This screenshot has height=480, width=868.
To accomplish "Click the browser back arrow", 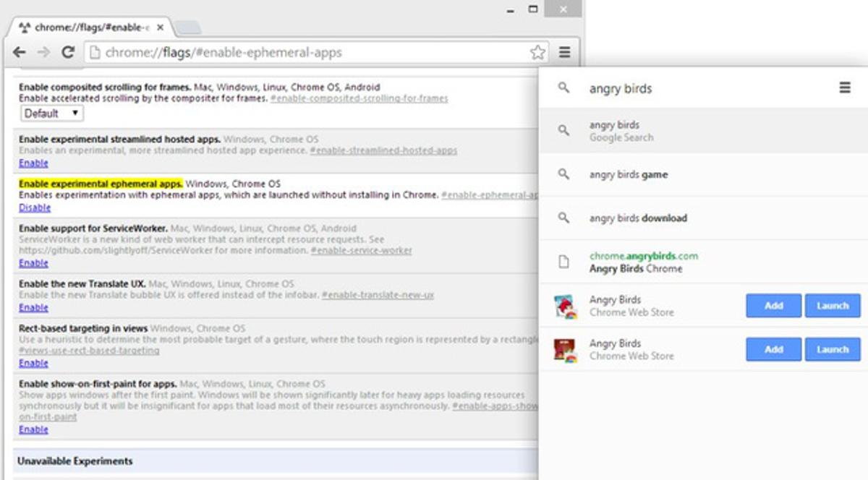I will pyautogui.click(x=20, y=52).
